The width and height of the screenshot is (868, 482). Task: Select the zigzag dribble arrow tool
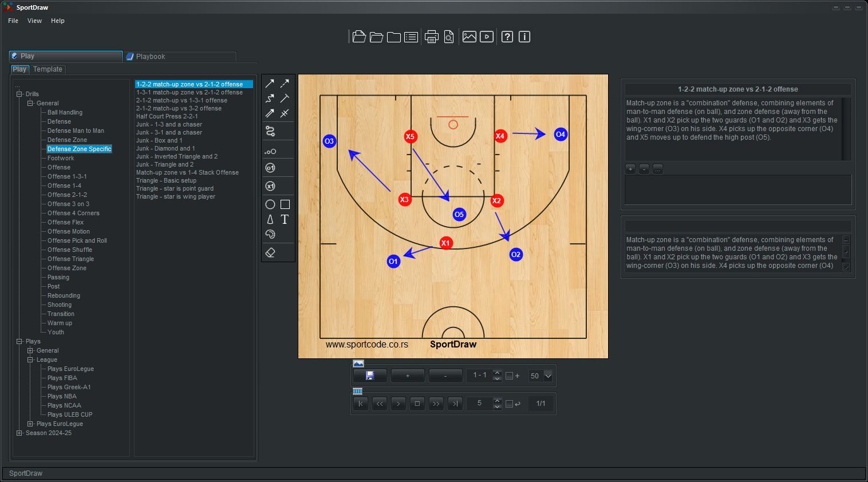[270, 98]
